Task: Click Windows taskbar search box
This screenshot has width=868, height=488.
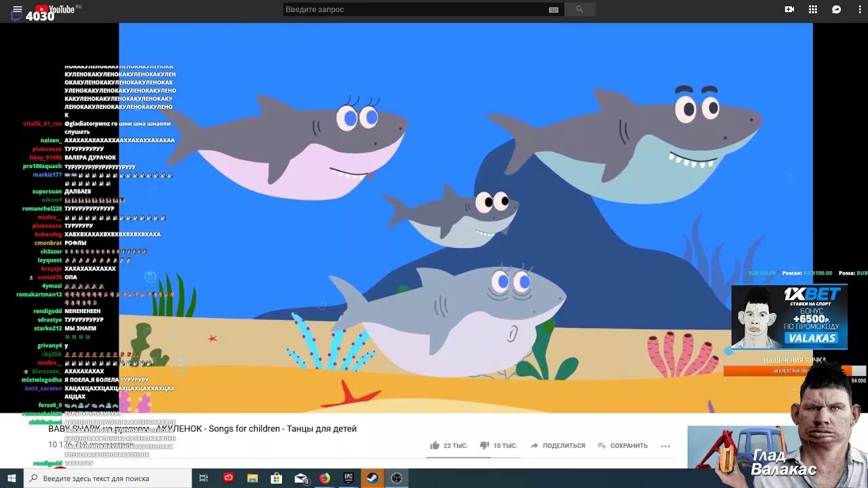Action: click(x=108, y=478)
